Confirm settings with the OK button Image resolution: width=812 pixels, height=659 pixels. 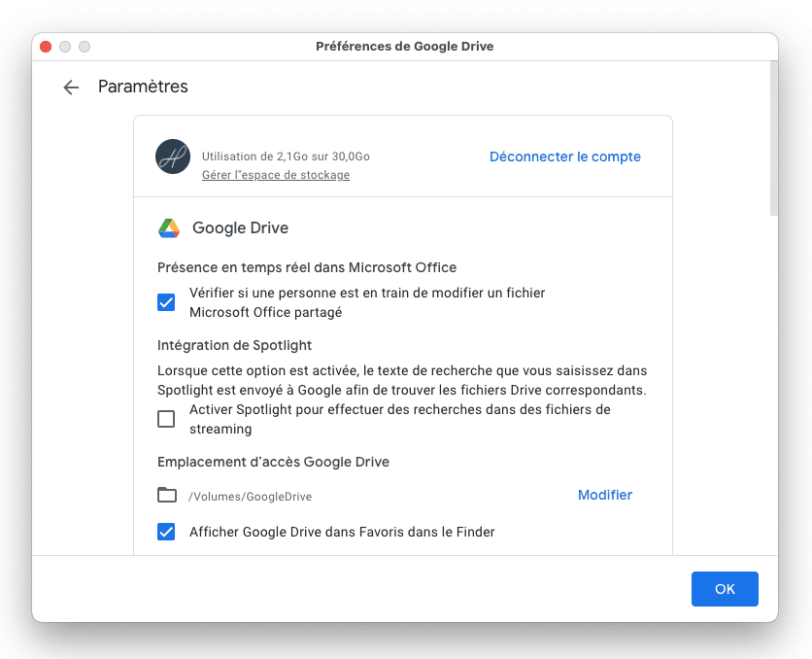click(725, 589)
